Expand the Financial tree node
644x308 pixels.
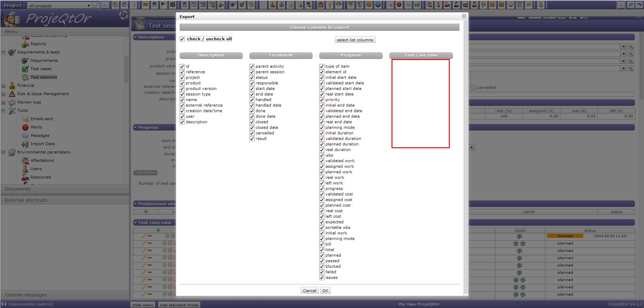click(x=3, y=86)
